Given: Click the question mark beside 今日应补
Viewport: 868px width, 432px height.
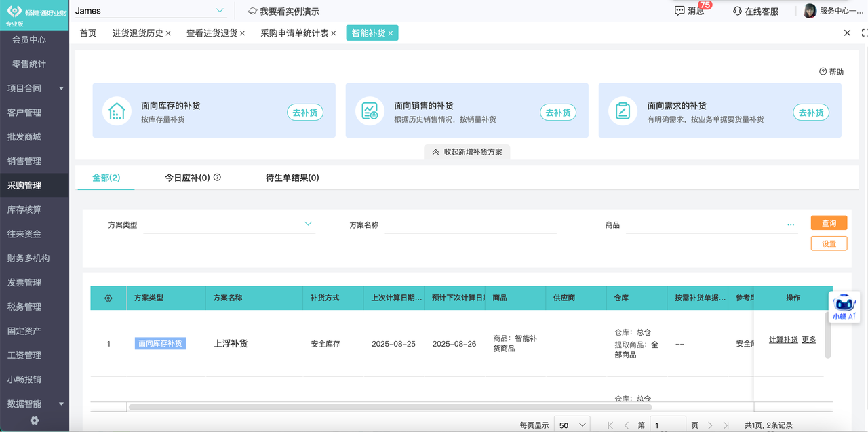Looking at the screenshot, I should click(217, 178).
